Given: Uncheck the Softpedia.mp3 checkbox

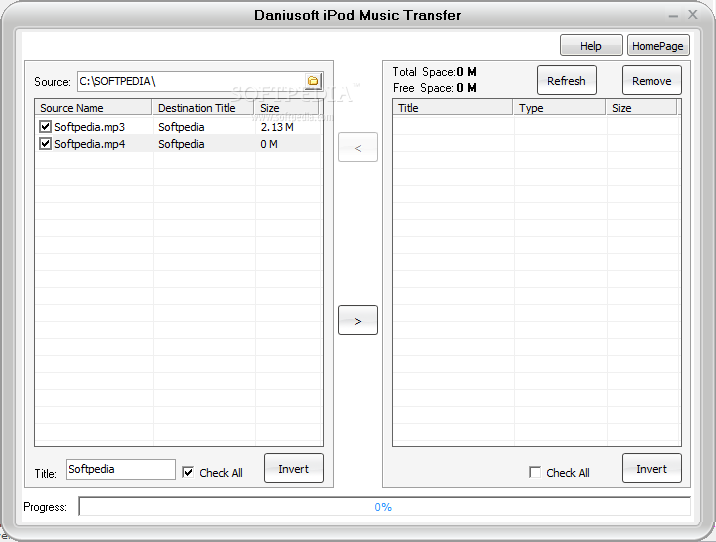Looking at the screenshot, I should [45, 127].
